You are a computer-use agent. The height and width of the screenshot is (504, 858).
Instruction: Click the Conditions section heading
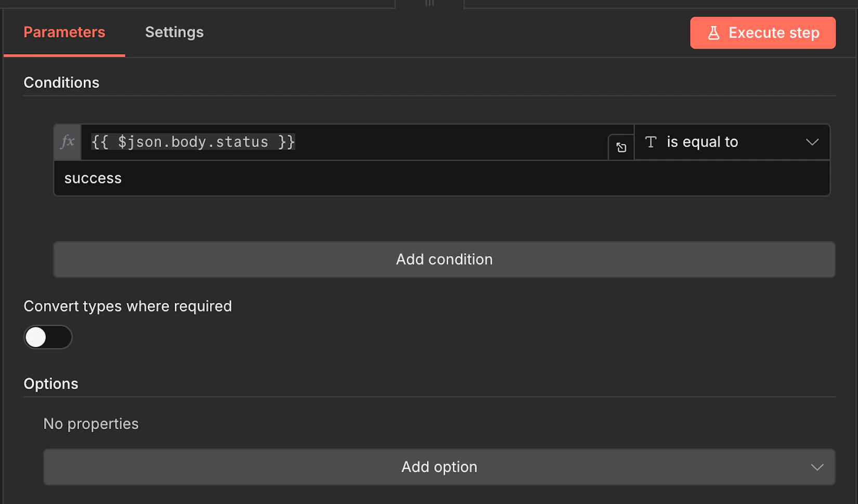point(61,83)
